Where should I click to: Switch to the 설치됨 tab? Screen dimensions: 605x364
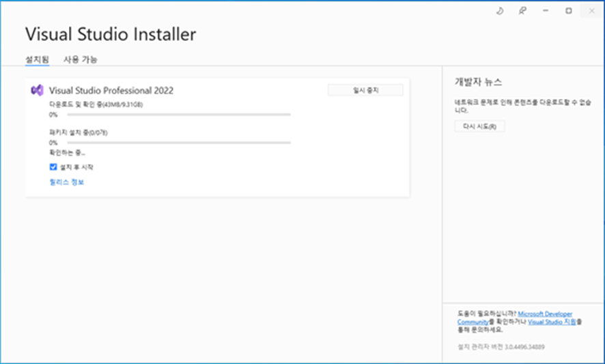(x=37, y=59)
